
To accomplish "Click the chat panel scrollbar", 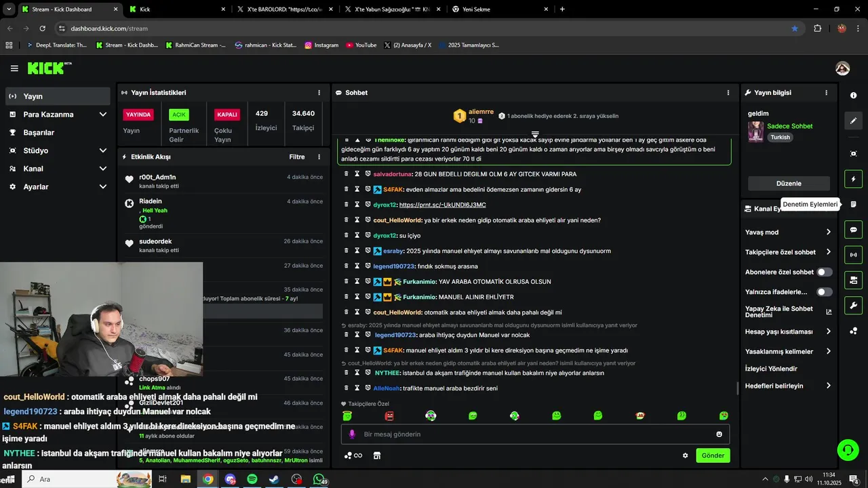I will click(x=738, y=388).
